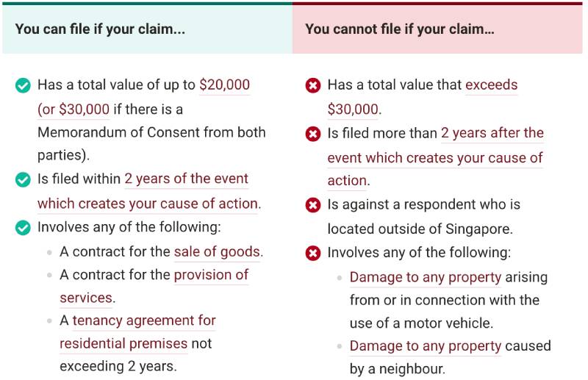Click red X beside right 'Involves any of the following'
Viewport: 588px width, 380px height.
[x=312, y=253]
